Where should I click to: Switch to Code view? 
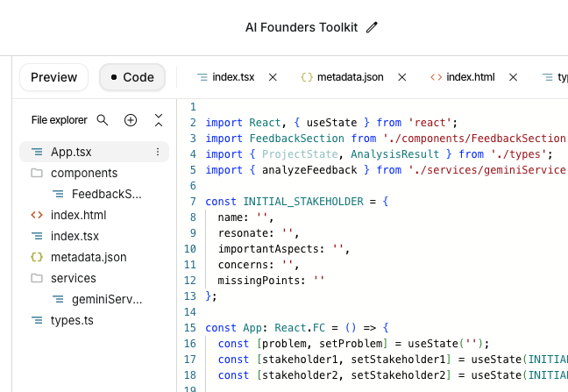[x=132, y=77]
